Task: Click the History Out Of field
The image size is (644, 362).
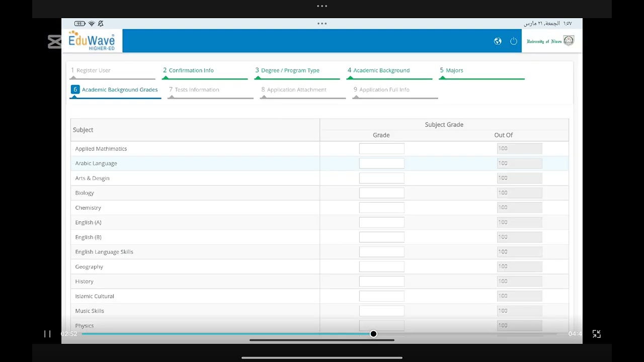Action: pyautogui.click(x=520, y=281)
